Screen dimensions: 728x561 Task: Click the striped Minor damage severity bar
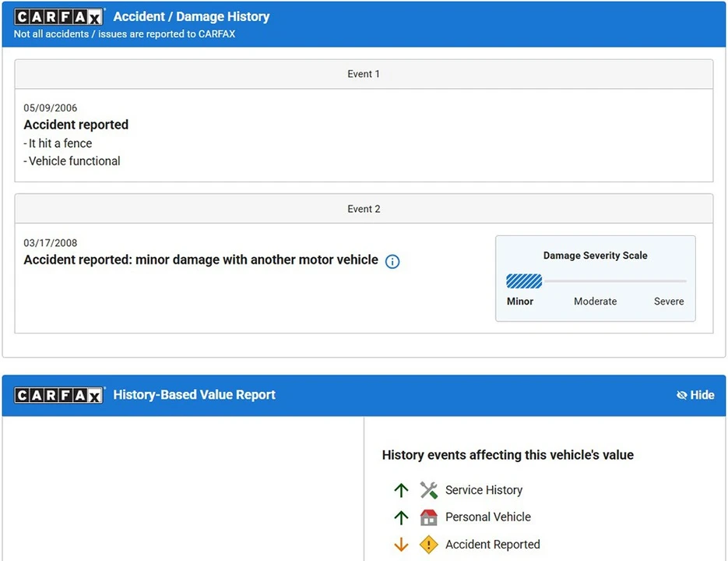[x=524, y=281]
